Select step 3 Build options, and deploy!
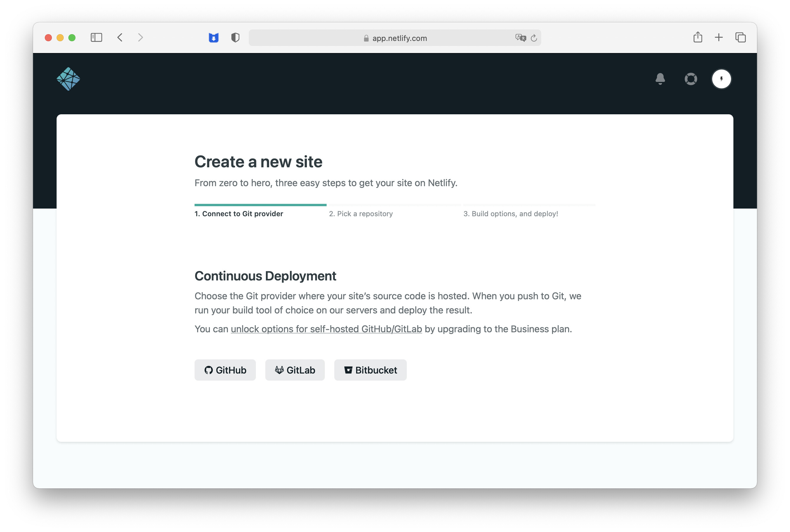Viewport: 790px width, 532px height. pyautogui.click(x=511, y=214)
